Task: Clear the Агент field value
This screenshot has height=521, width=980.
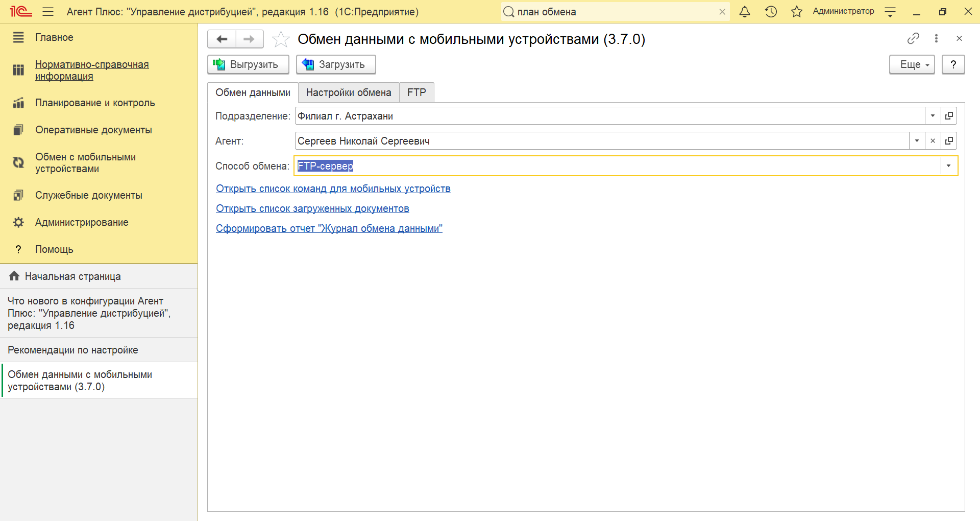Action: click(x=933, y=141)
